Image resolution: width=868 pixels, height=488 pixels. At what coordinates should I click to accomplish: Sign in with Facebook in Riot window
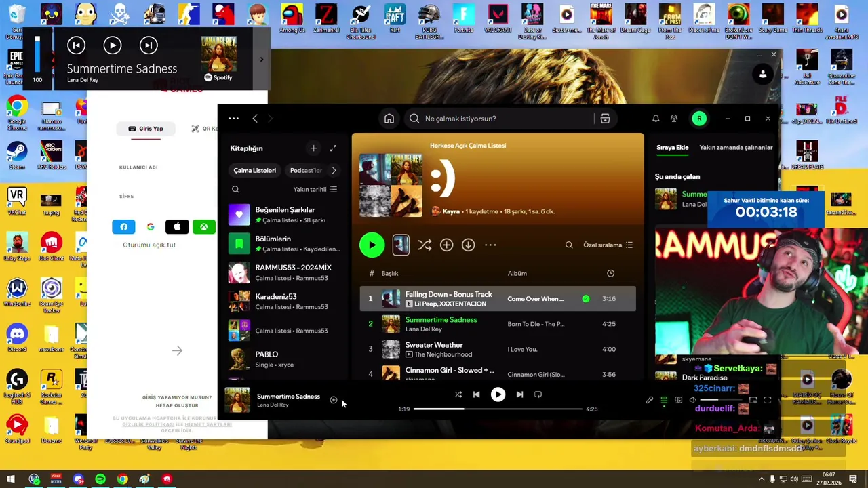(x=123, y=227)
